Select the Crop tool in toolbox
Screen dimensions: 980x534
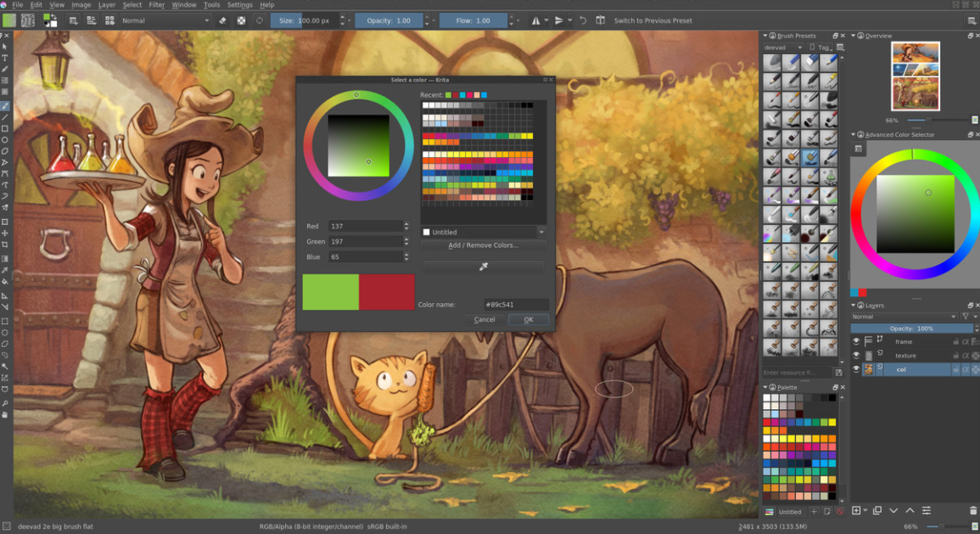click(5, 245)
